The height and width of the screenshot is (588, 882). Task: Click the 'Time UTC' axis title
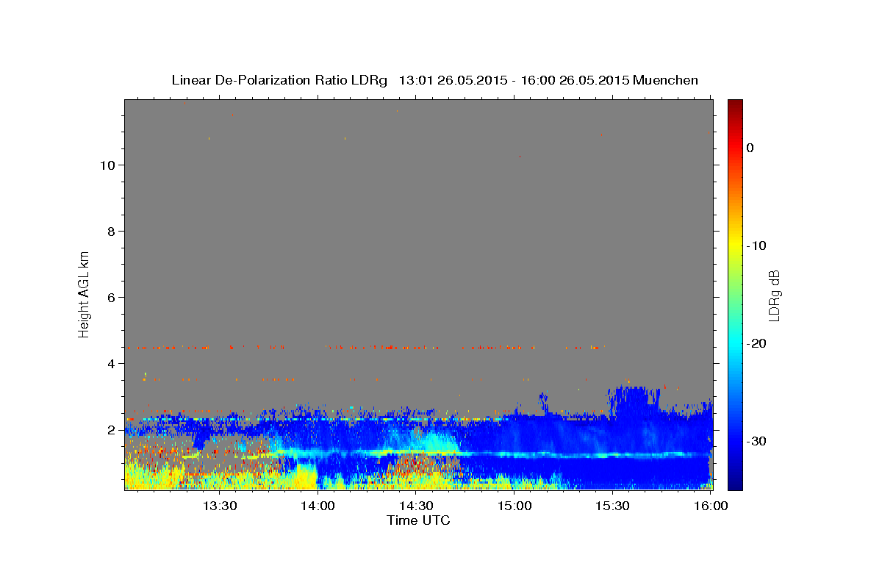tap(418, 520)
